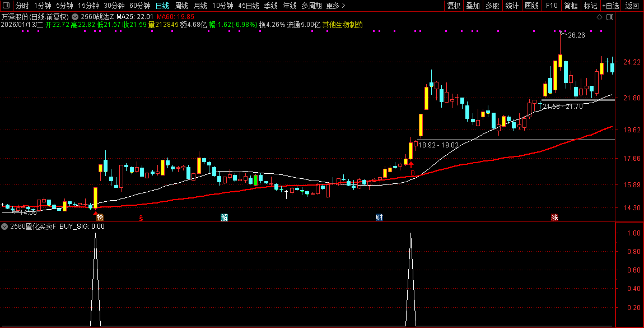The image size is (644, 328).
Task: Click the red arrow above 榜 marker
Action: tap(95, 212)
